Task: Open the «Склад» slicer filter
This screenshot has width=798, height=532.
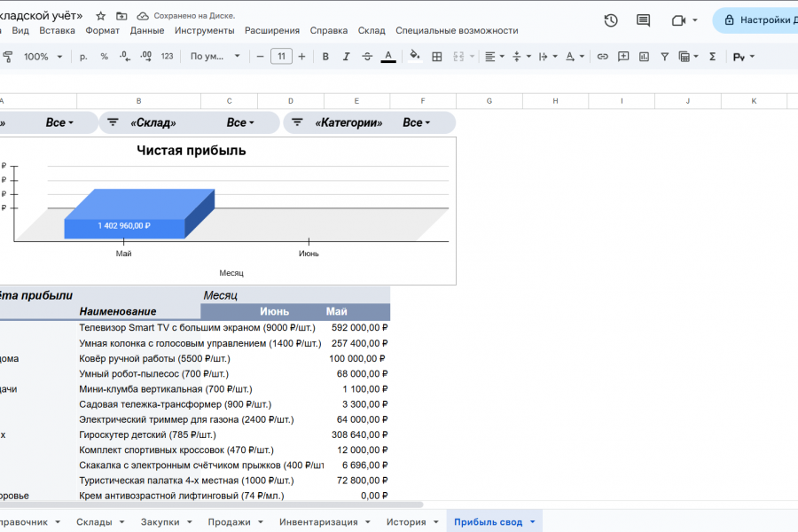Action: click(190, 122)
